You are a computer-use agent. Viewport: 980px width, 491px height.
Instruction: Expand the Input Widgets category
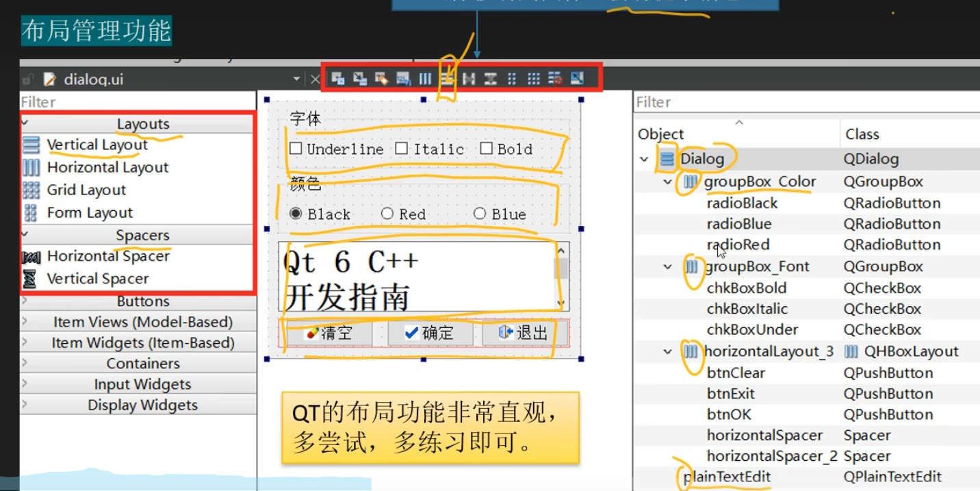pos(25,383)
